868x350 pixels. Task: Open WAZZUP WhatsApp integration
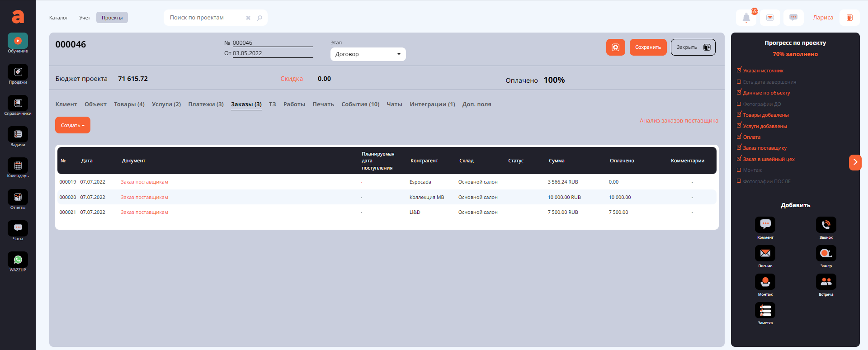[18, 260]
